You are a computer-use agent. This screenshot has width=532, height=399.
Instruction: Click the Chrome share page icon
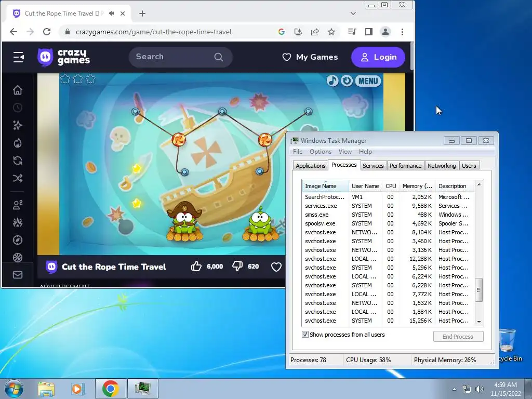[x=315, y=32]
